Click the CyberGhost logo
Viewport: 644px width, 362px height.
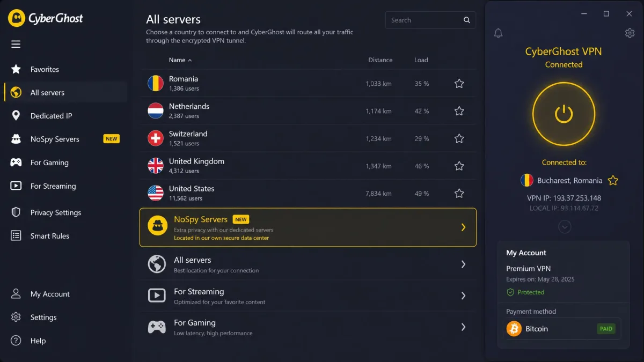coord(46,18)
